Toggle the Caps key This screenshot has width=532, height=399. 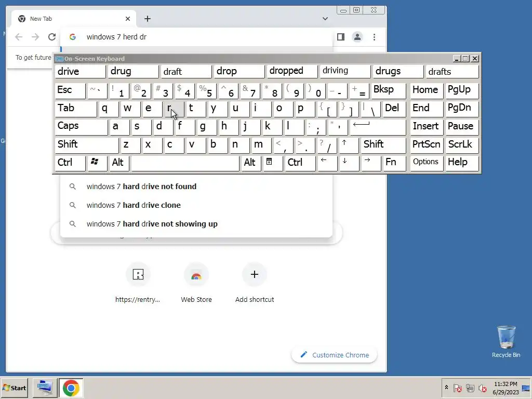[x=81, y=127]
